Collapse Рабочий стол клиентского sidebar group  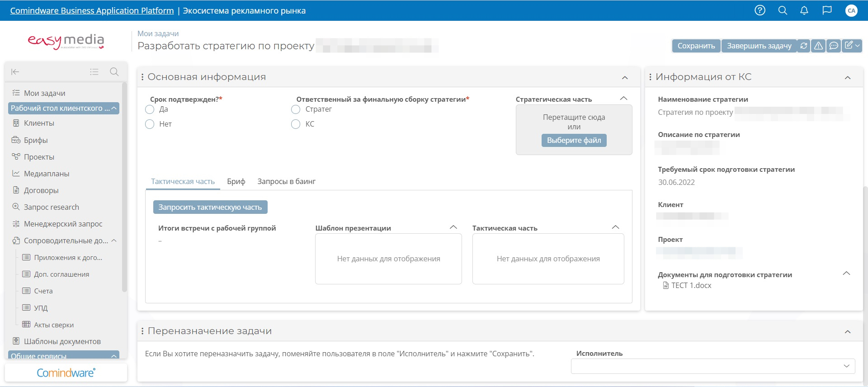click(x=114, y=108)
